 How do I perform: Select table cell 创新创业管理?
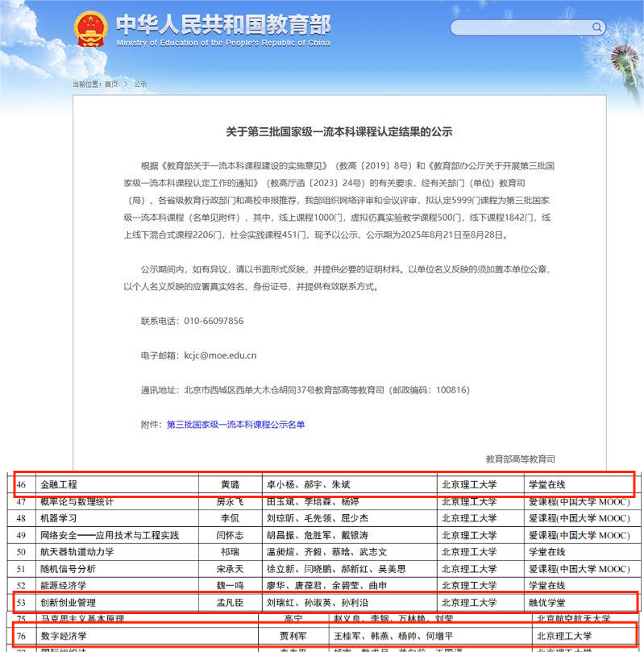[68, 603]
